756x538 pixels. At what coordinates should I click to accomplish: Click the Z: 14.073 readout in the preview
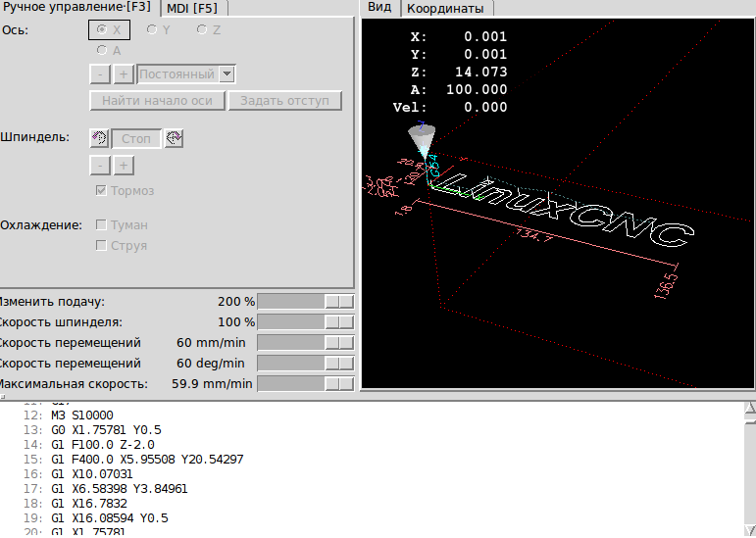[459, 72]
